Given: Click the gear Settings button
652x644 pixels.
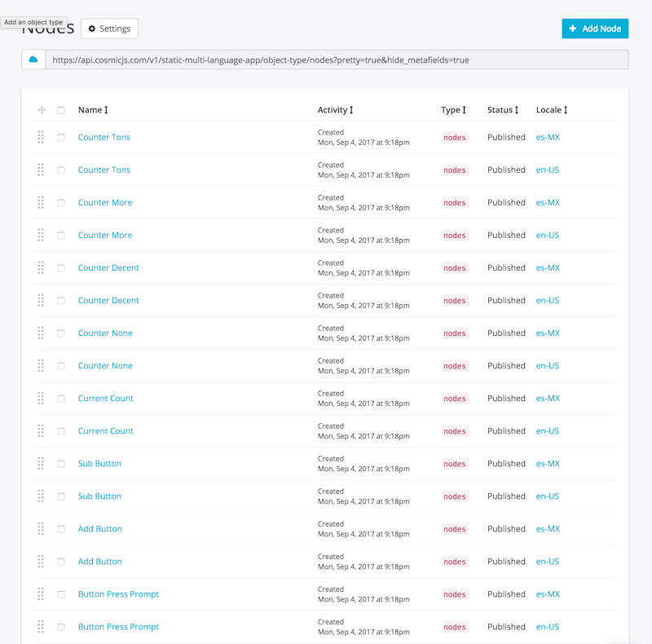Looking at the screenshot, I should point(109,29).
